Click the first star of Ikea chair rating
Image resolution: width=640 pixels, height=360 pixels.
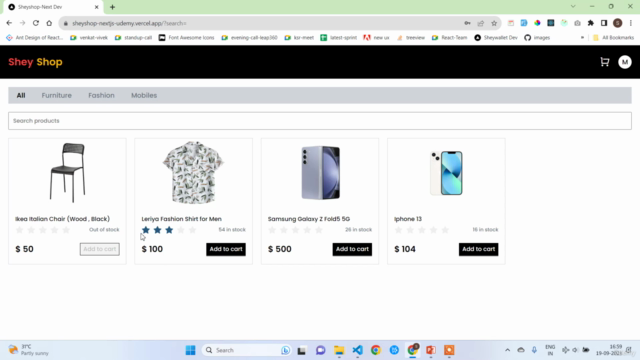click(19, 230)
